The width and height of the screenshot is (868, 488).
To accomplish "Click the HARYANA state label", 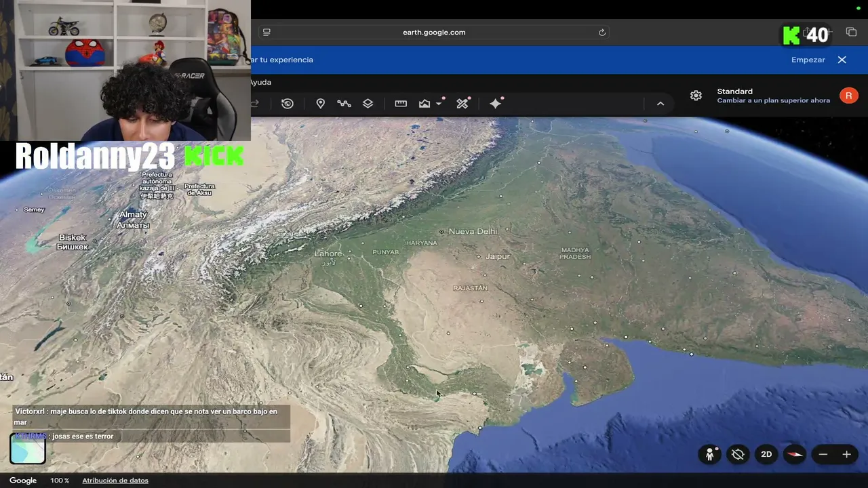I will click(421, 243).
